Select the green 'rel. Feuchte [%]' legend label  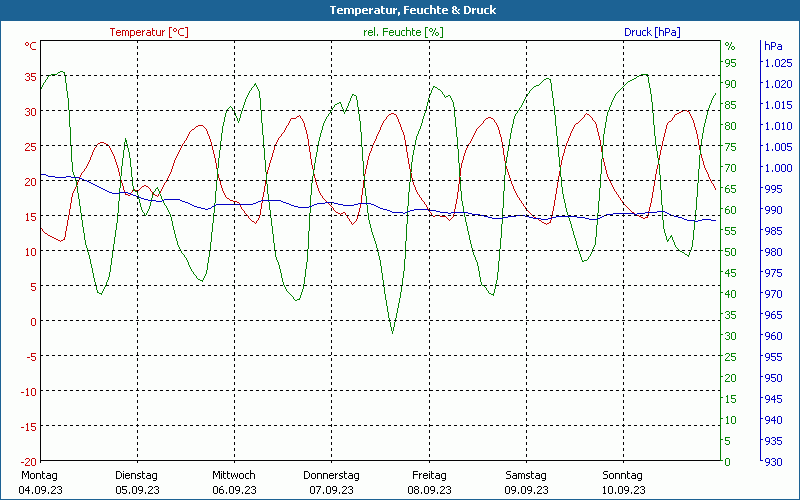403,32
